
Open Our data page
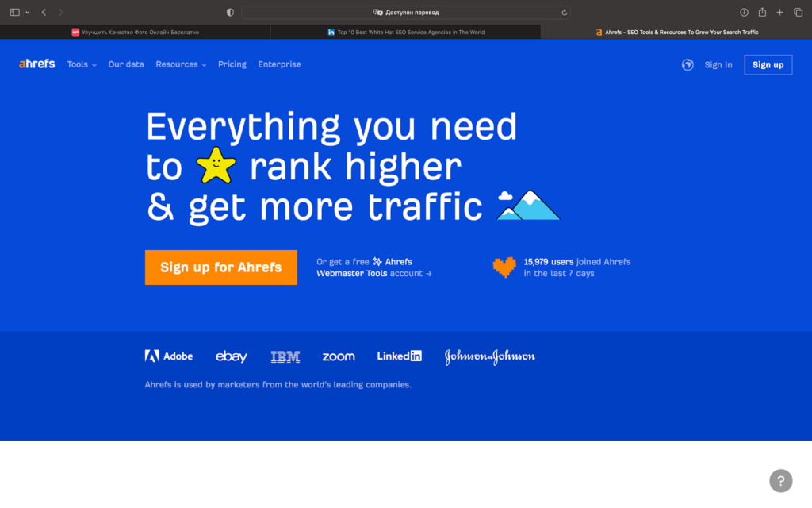point(126,65)
